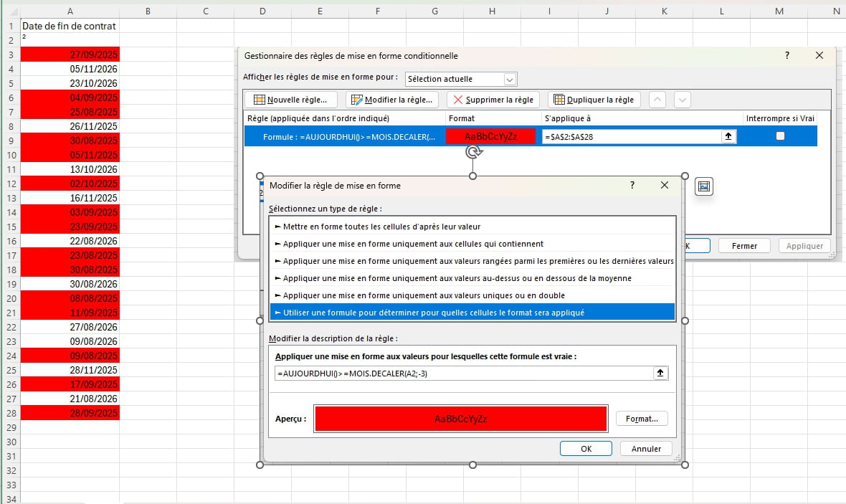Select column A header
The width and height of the screenshot is (846, 504).
tap(70, 11)
